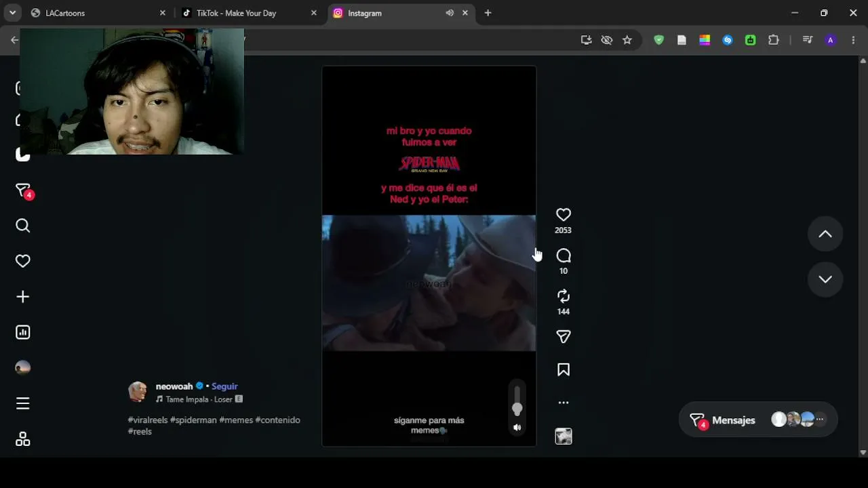Open the green square extension icon

(751, 40)
